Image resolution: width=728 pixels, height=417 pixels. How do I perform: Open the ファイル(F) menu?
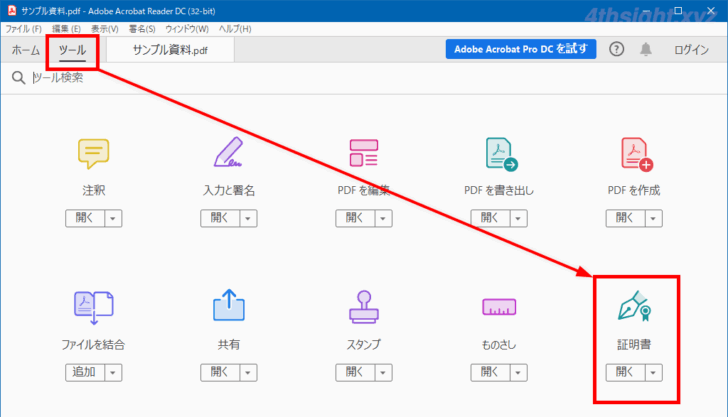click(23, 29)
